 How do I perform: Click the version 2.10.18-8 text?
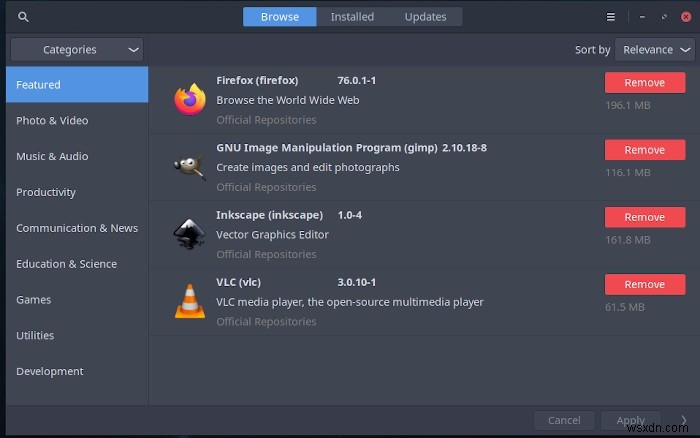pyautogui.click(x=464, y=148)
